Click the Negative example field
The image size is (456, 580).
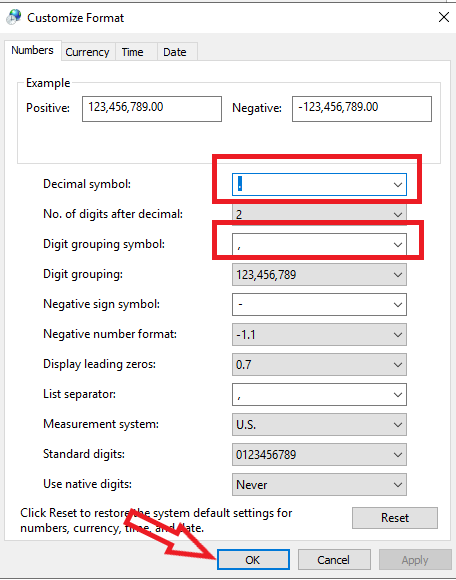(x=362, y=109)
